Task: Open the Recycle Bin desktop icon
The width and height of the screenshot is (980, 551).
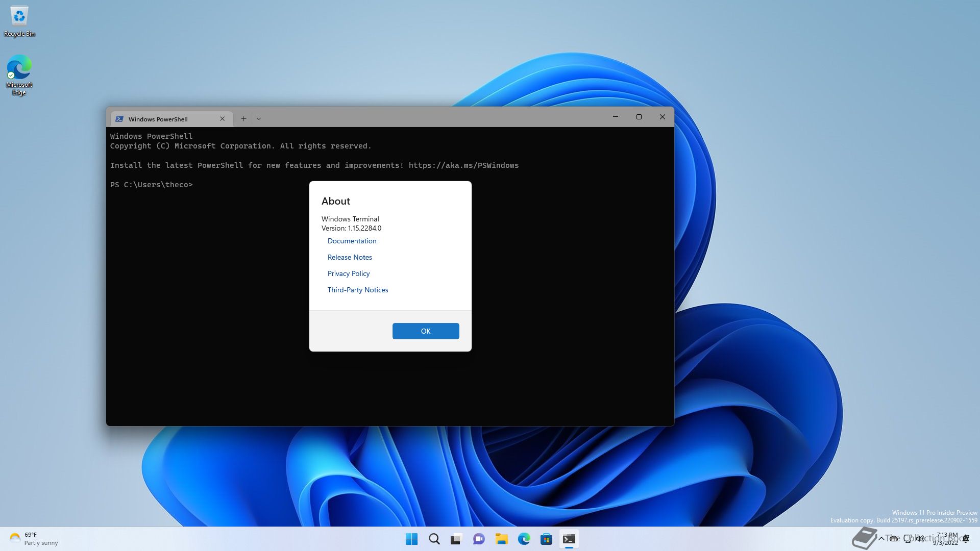Action: pos(19,21)
